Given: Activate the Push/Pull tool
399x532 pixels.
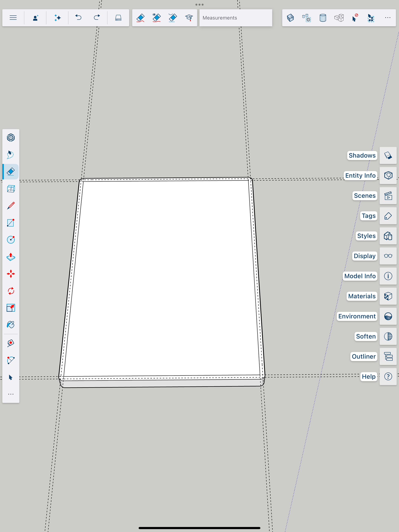Looking at the screenshot, I should (x=11, y=257).
